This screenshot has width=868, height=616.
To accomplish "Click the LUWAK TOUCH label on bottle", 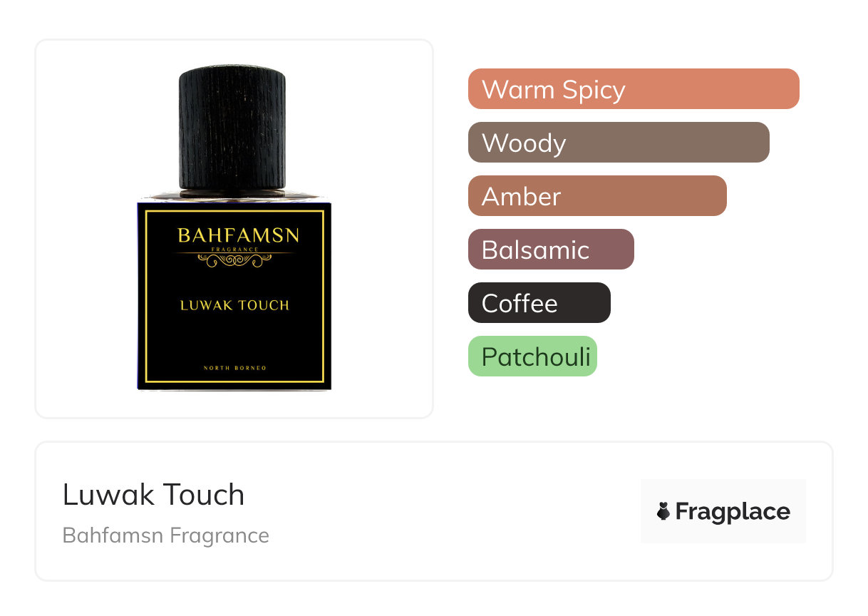I will [234, 305].
